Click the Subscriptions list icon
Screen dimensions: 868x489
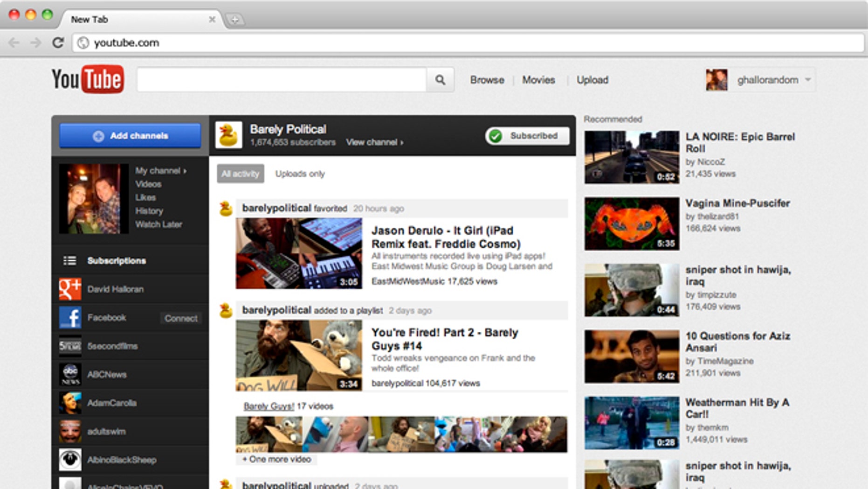70,260
